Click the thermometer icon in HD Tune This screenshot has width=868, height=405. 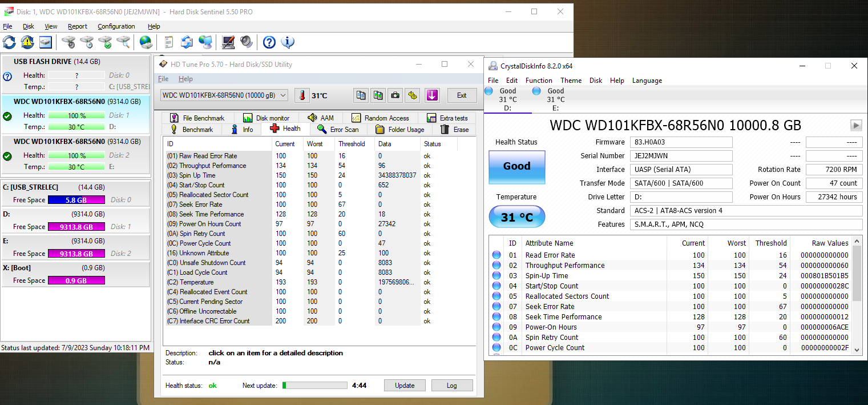301,95
